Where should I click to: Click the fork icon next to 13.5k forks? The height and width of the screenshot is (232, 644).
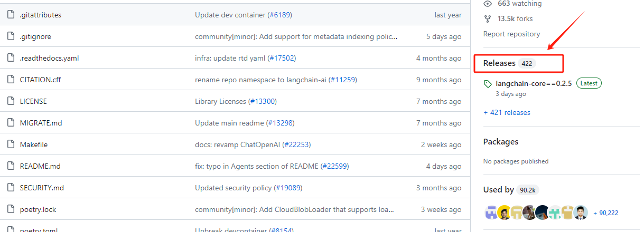[488, 19]
